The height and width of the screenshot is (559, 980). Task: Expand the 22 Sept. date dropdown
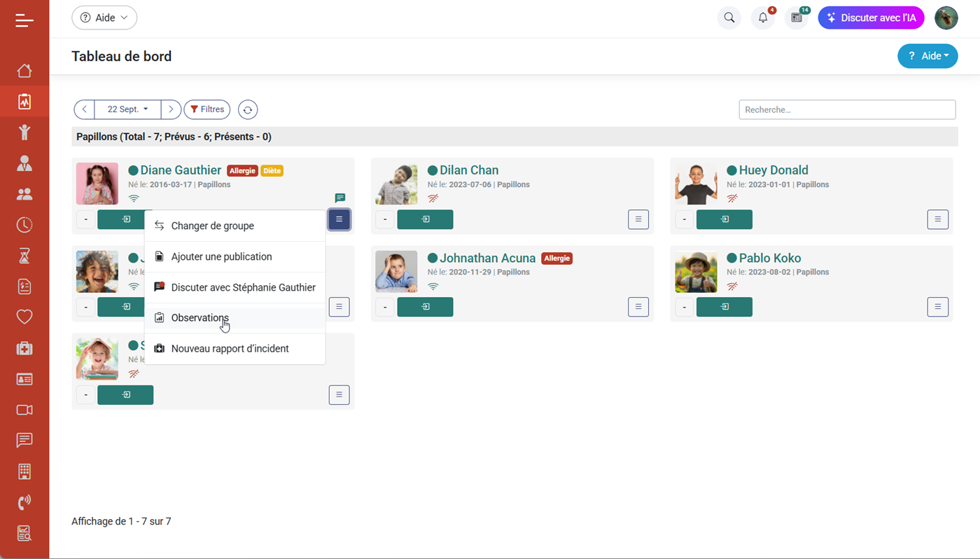click(127, 109)
